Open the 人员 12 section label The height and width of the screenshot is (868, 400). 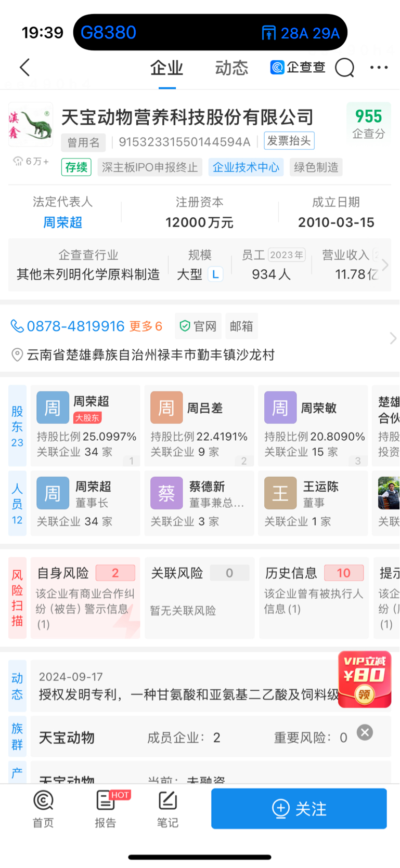(x=17, y=503)
